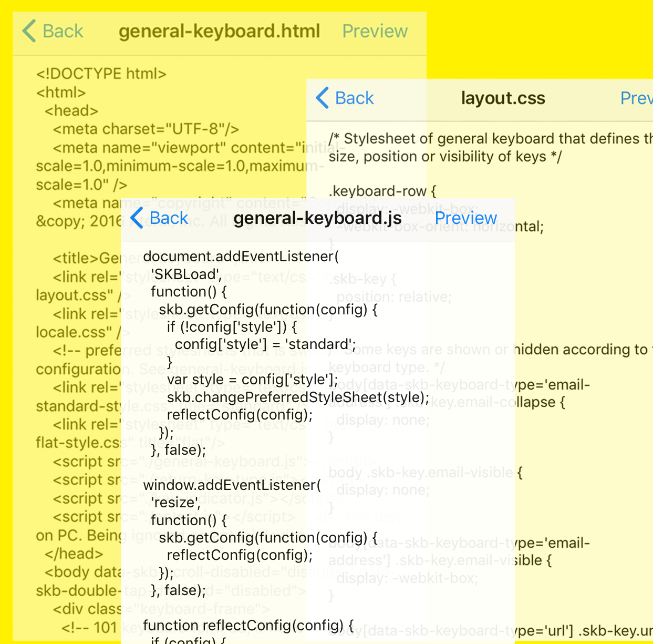Click the meta charset="UTF-8" line

pyautogui.click(x=146, y=129)
